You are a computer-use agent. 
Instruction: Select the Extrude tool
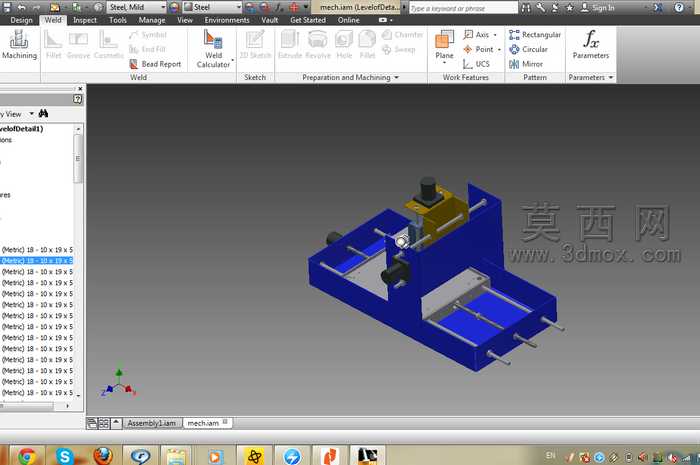pyautogui.click(x=290, y=45)
